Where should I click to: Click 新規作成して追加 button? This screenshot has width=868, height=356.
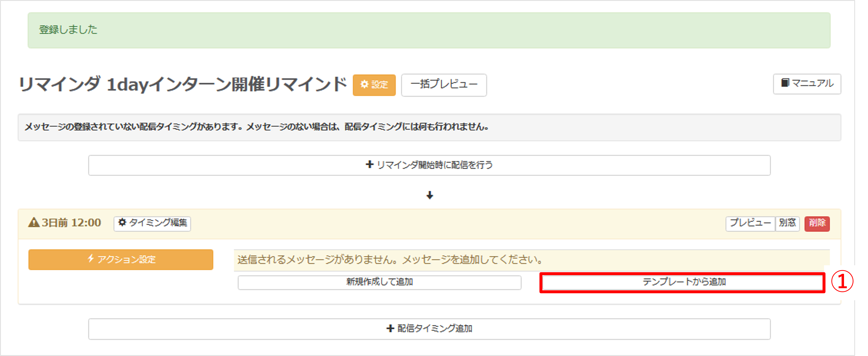coord(379,283)
